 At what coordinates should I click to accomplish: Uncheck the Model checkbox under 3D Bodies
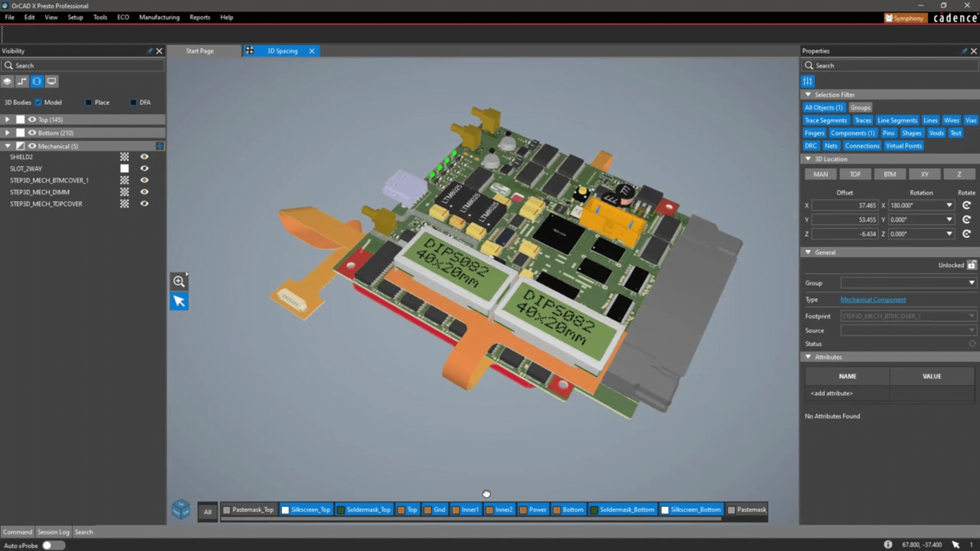(38, 102)
